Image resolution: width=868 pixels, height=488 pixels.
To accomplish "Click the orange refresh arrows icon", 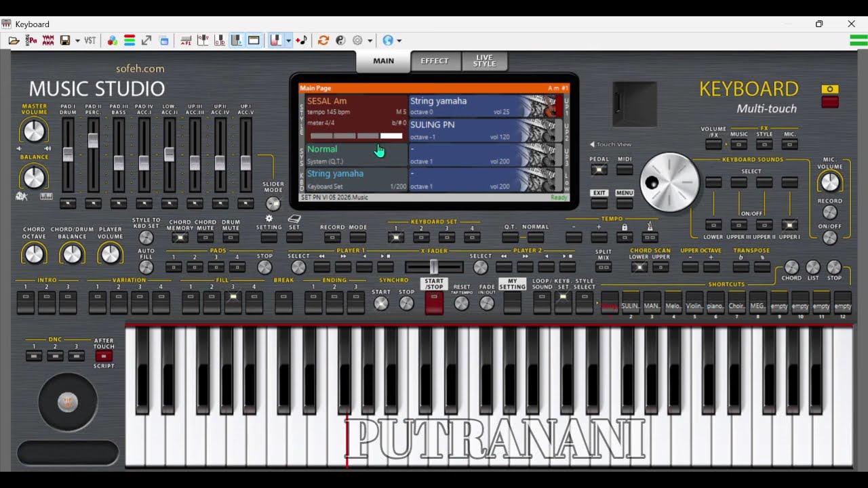I will tap(323, 41).
